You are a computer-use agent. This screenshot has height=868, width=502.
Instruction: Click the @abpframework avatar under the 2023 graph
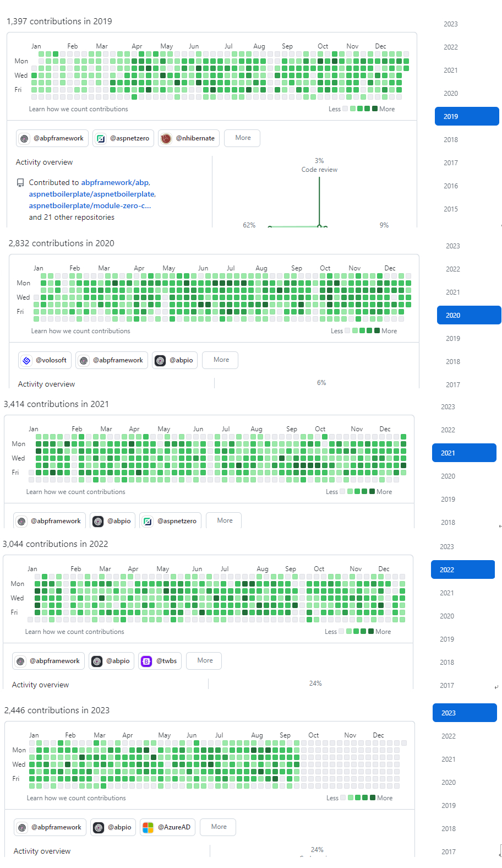(22, 827)
